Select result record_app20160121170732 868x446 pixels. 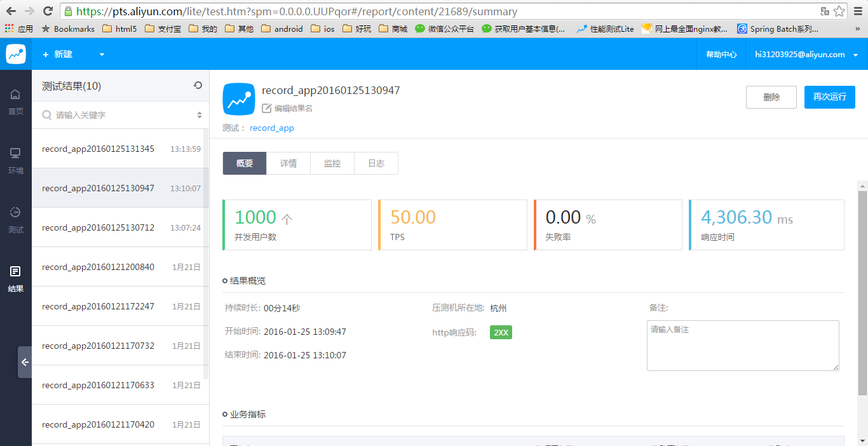click(x=121, y=346)
